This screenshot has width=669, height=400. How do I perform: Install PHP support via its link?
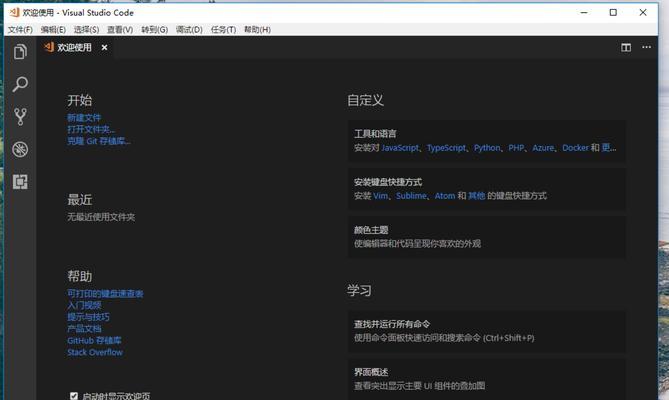pos(516,148)
